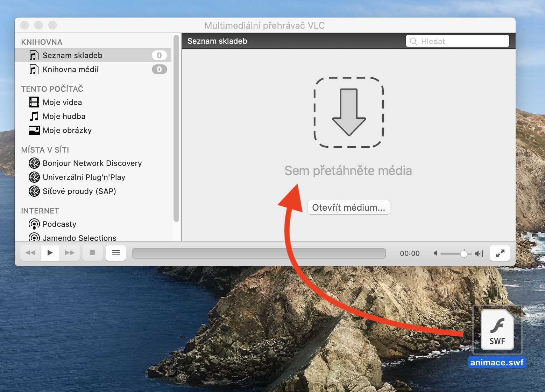This screenshot has height=392, width=545.
Task: Select the animace.swf desktop file icon
Action: click(497, 330)
